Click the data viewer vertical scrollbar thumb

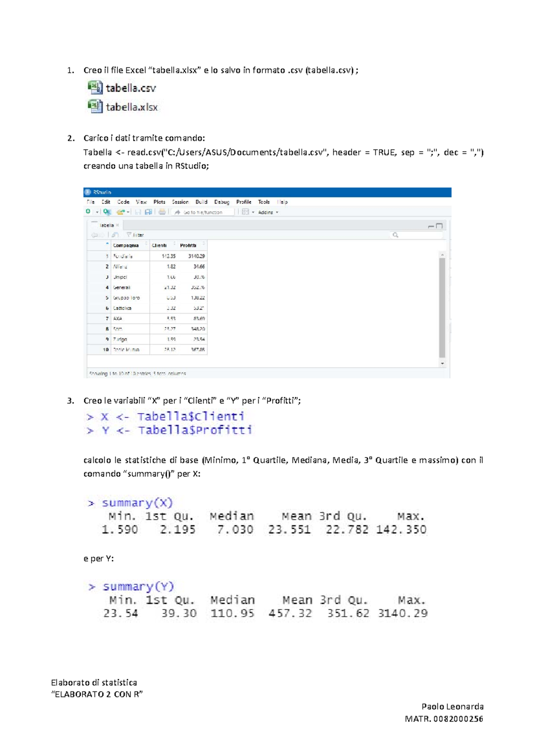pos(442,308)
